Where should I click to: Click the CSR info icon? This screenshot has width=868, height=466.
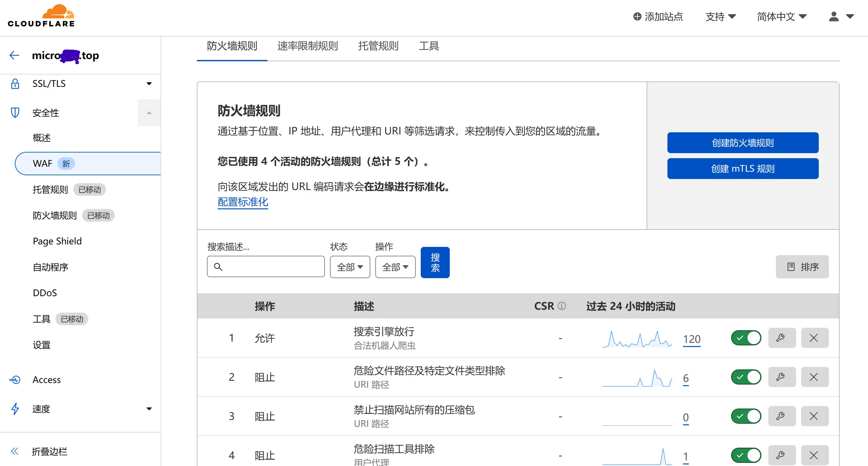[x=562, y=306]
